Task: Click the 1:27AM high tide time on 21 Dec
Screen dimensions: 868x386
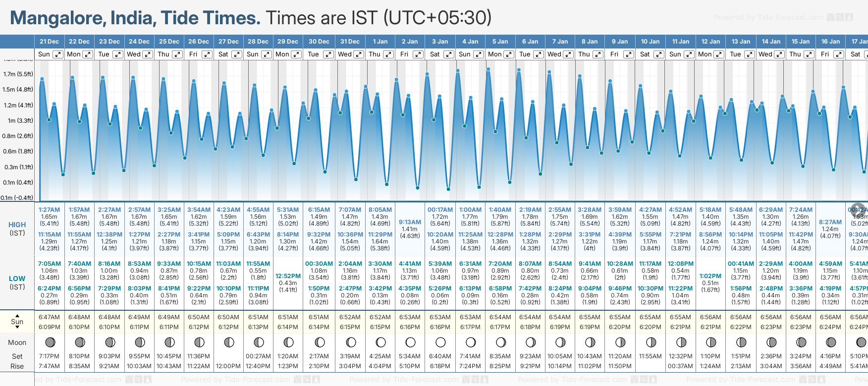Action: click(49, 210)
